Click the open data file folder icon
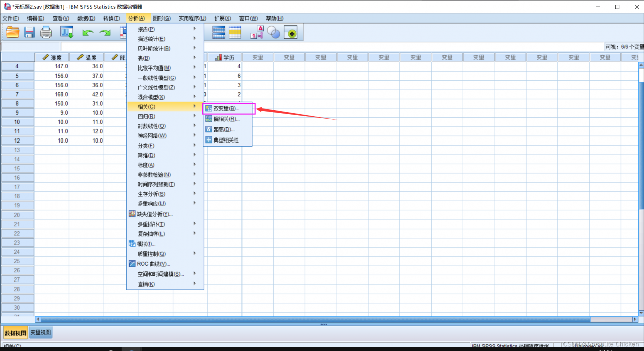 tap(13, 32)
